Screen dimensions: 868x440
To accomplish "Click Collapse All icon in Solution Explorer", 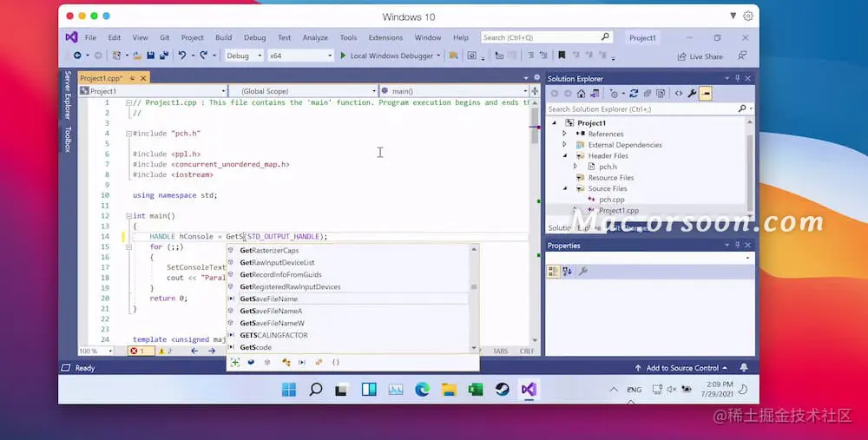I will click(x=647, y=94).
